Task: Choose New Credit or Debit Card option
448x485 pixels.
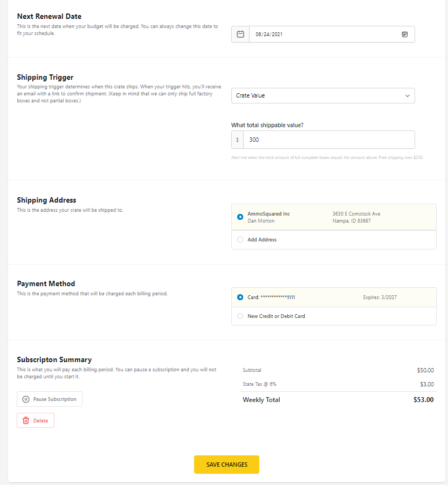Action: (x=240, y=316)
